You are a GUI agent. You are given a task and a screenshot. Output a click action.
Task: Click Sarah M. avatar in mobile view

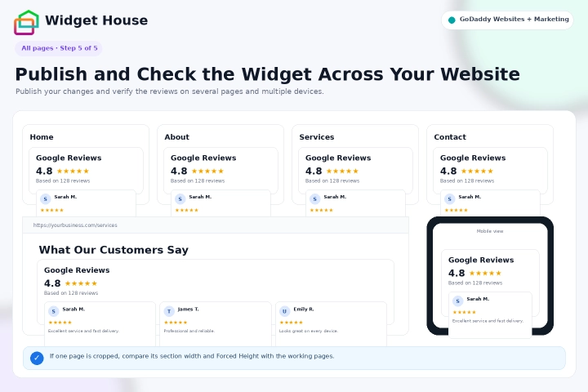coord(457,301)
